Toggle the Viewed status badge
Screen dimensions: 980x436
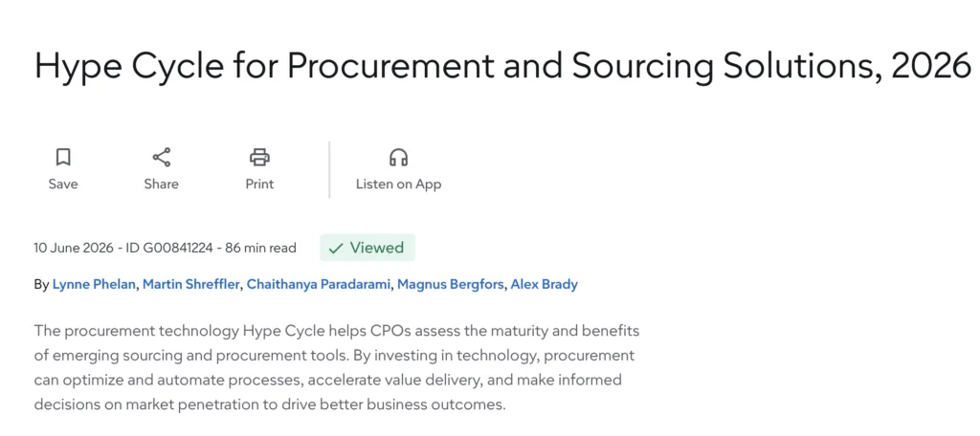click(367, 248)
